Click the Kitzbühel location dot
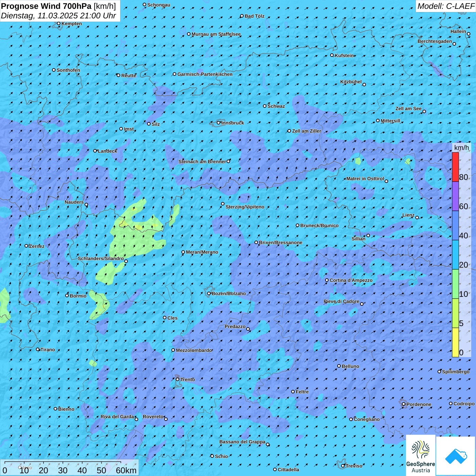476x476 pixels. click(x=364, y=85)
